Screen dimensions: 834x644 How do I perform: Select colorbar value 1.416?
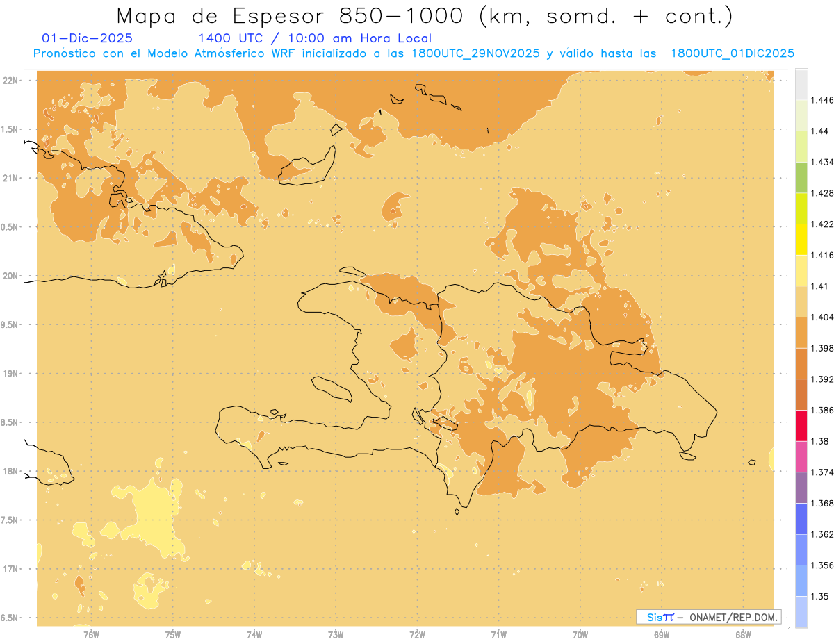pos(822,255)
